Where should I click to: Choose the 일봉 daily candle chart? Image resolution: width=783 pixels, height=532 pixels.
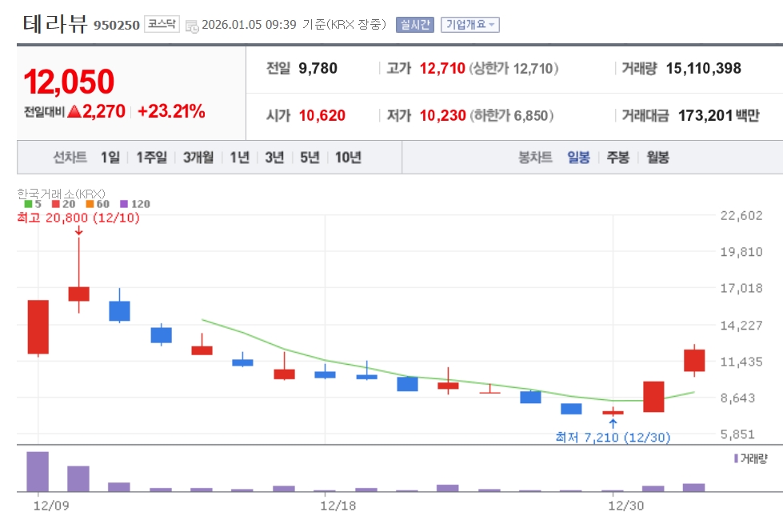coord(578,158)
